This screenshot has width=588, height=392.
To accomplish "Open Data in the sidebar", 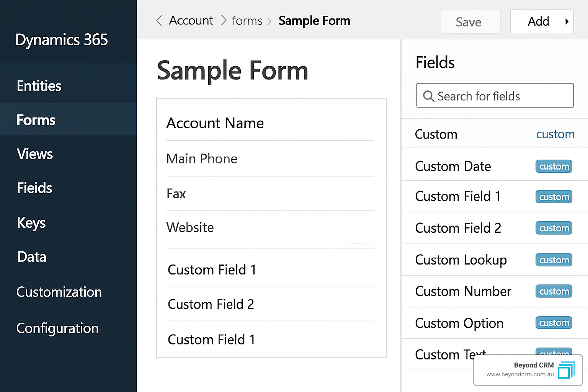I will [32, 257].
